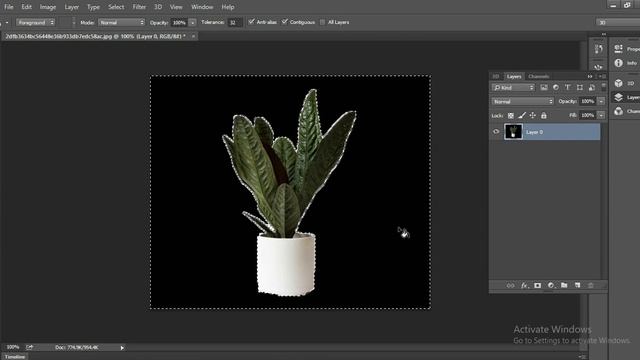
Task: Open the File menu
Action: (9, 7)
